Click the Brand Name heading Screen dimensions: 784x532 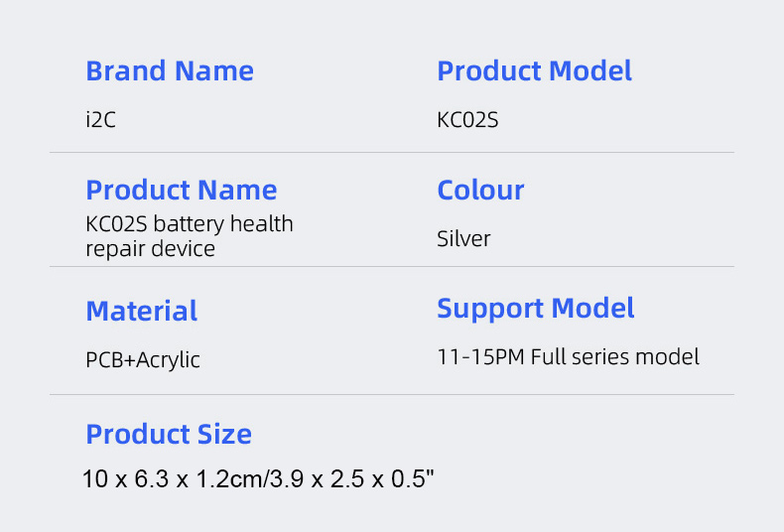coord(170,71)
